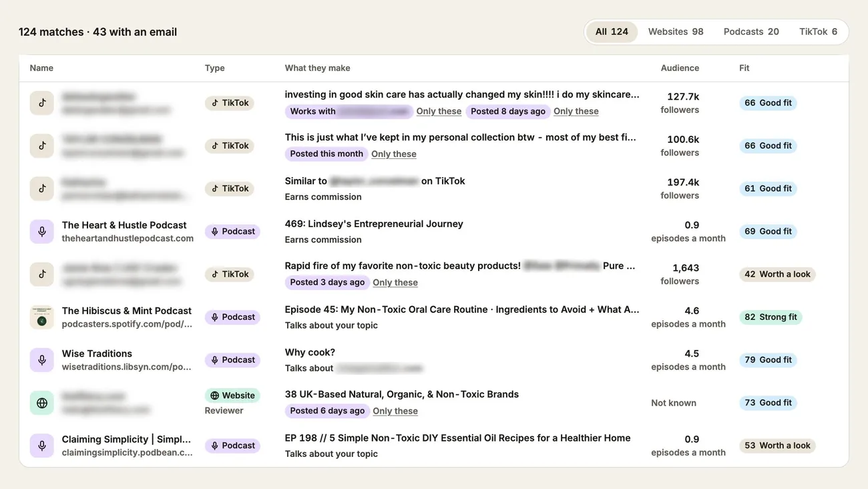Click the 82 Strong fit badge
Image resolution: width=868 pixels, height=489 pixels.
(771, 317)
